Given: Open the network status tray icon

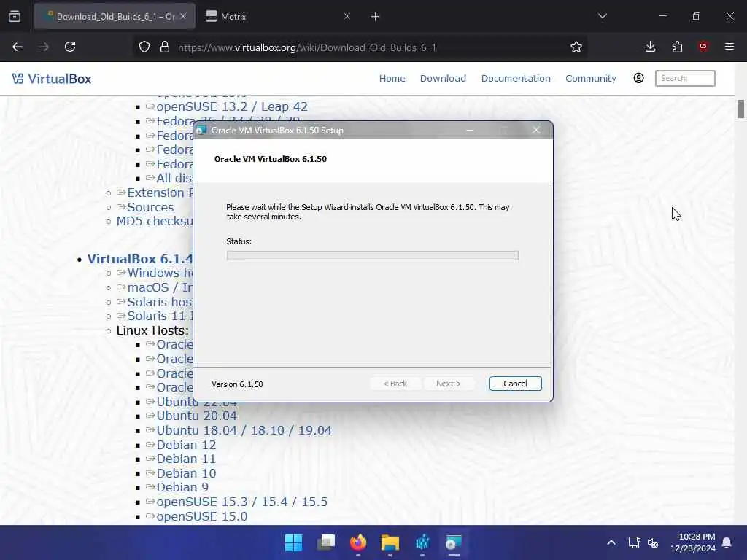Looking at the screenshot, I should (x=634, y=542).
